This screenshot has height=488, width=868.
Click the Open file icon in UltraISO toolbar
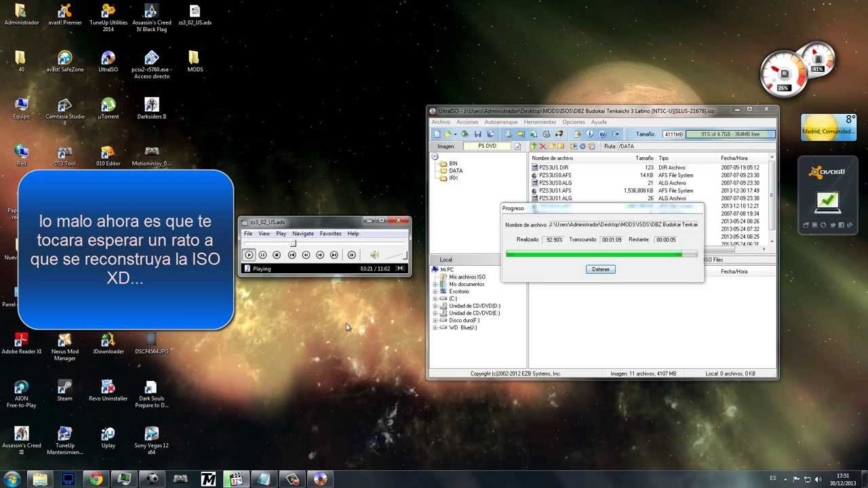(x=447, y=134)
